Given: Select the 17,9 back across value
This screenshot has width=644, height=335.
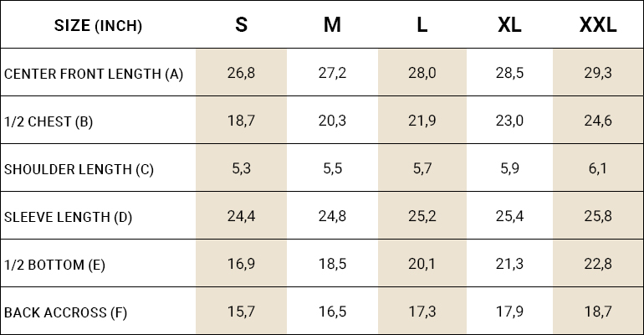Looking at the screenshot, I should point(509,312).
